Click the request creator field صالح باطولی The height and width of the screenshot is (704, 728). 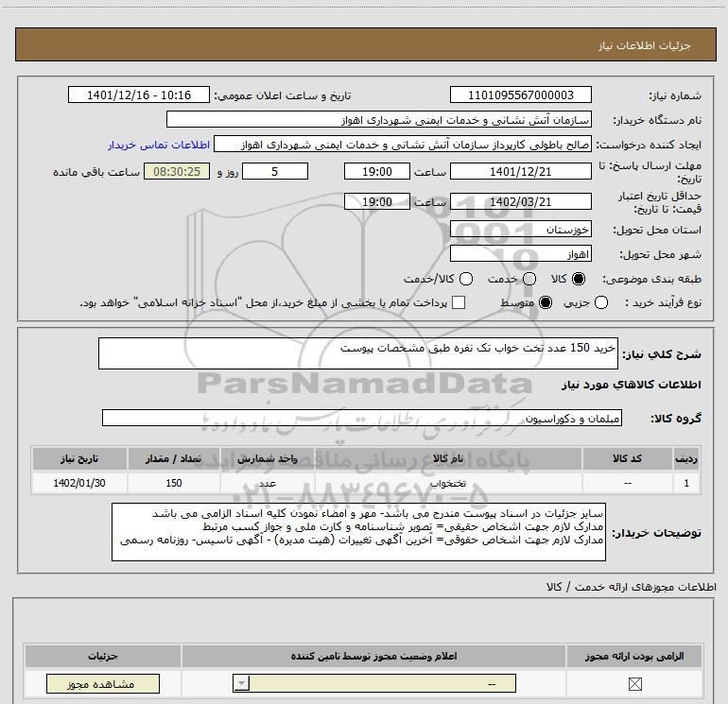pos(403,145)
